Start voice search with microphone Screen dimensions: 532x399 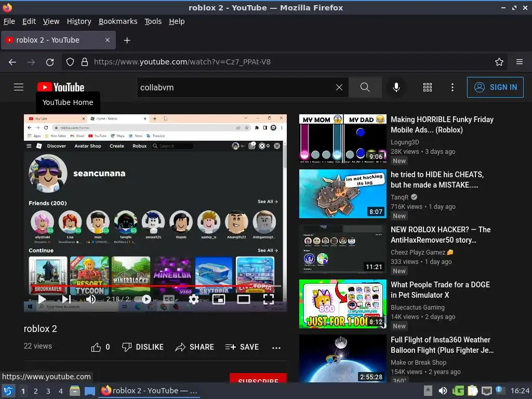coord(396,87)
